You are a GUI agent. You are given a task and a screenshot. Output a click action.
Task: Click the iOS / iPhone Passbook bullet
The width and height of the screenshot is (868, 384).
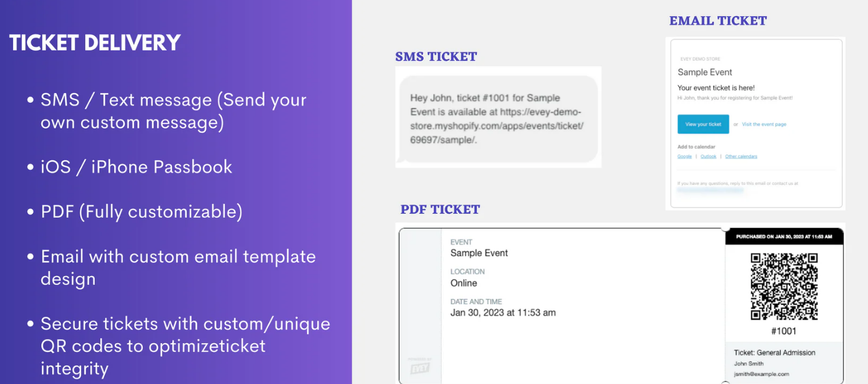(x=130, y=167)
